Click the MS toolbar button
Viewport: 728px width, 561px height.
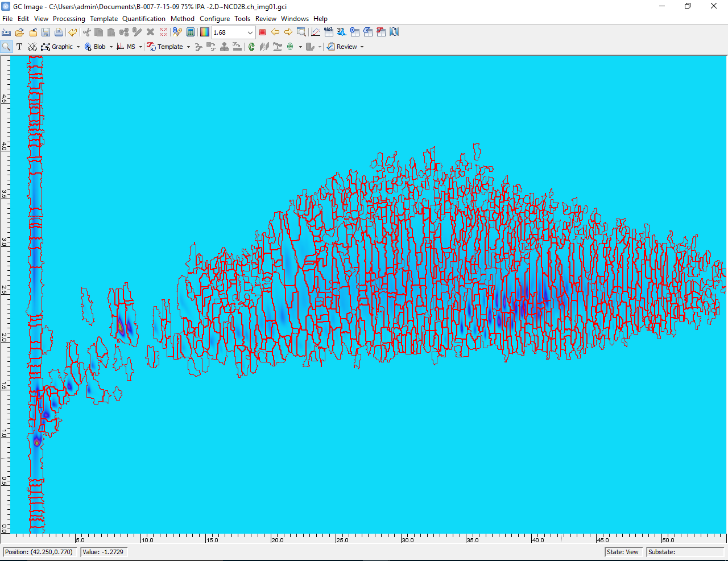click(126, 47)
